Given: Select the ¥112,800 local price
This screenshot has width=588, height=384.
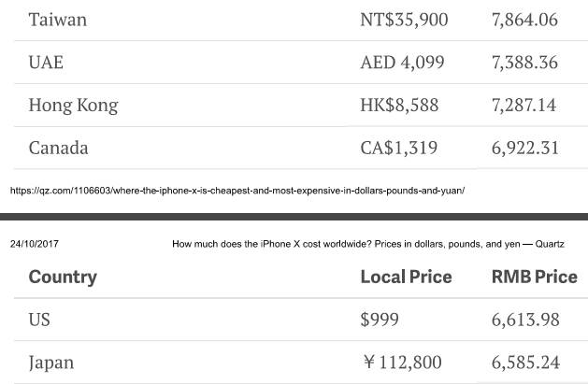Looking at the screenshot, I should coord(402,363).
